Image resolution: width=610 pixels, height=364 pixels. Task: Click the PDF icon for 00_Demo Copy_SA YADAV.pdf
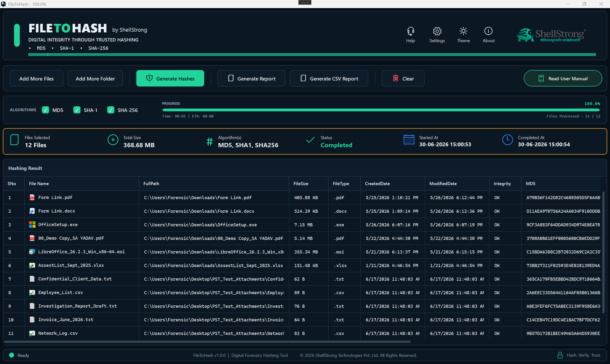(32, 238)
